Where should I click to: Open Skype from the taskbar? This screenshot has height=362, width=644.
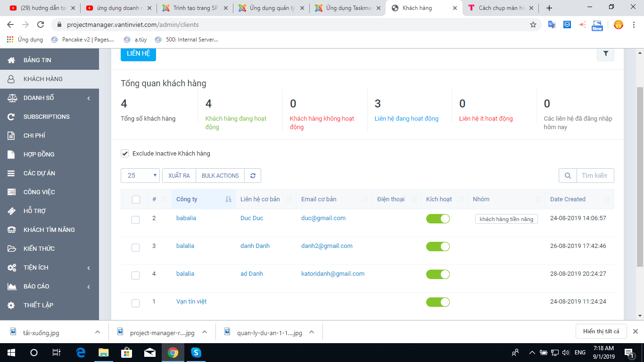point(196,353)
